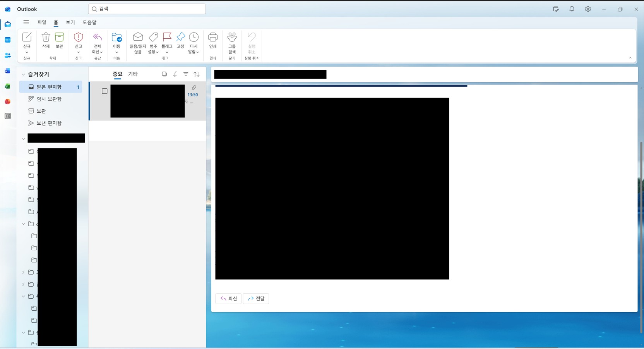Click the 그룹 검색 discover groups icon
The image size is (644, 349).
232,37
